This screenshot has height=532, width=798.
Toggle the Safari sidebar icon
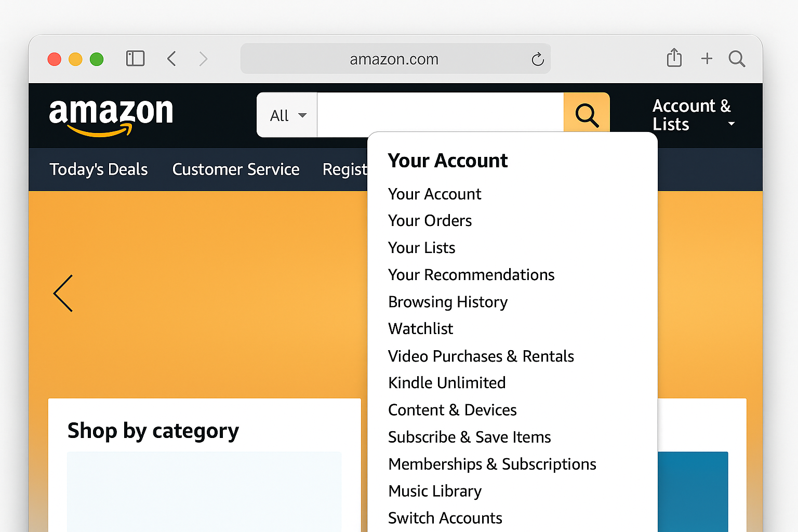[x=135, y=58]
